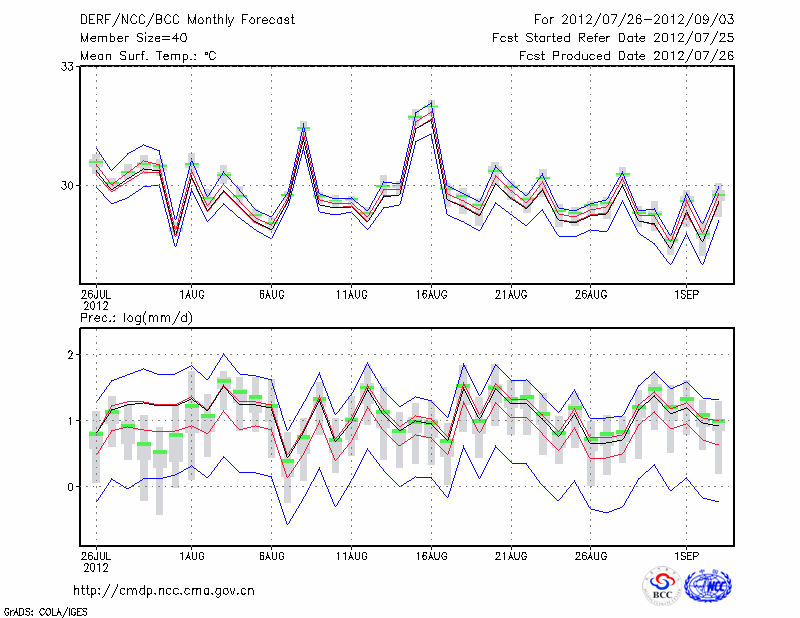800x618 pixels.
Task: Click the Fcst Produced Date line
Action: [626, 56]
